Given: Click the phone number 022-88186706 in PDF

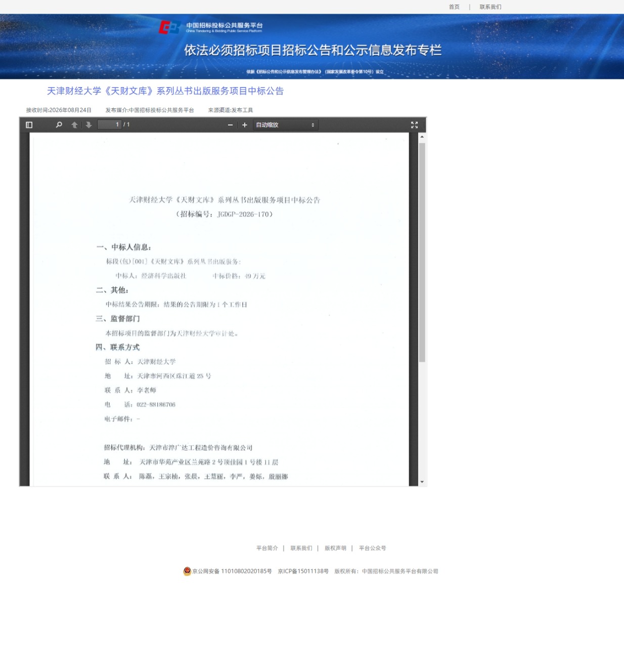Looking at the screenshot, I should (156, 405).
